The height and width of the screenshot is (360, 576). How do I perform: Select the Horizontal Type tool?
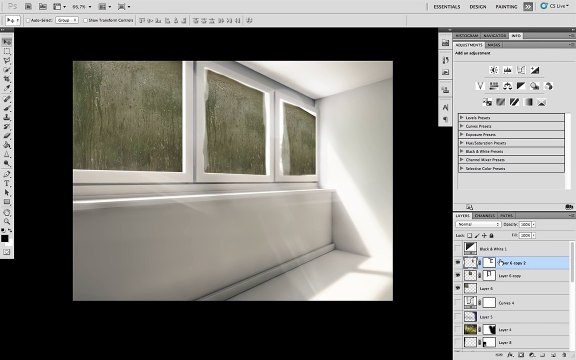(x=7, y=183)
